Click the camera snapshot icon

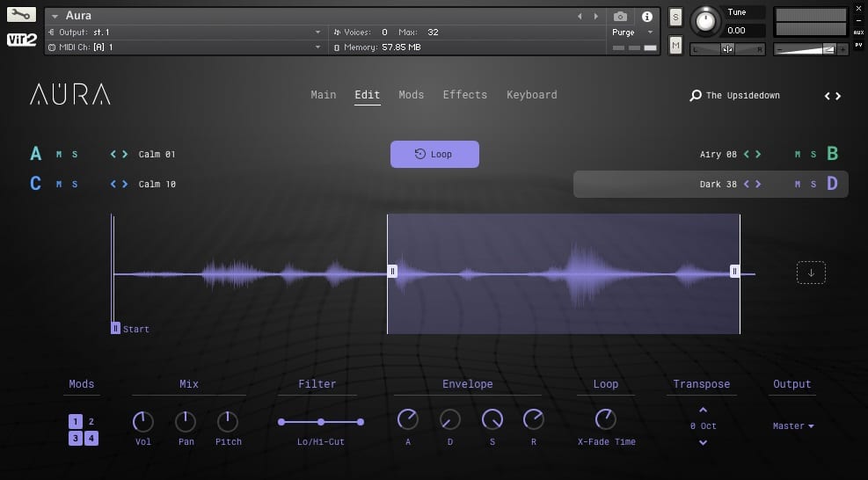click(620, 16)
